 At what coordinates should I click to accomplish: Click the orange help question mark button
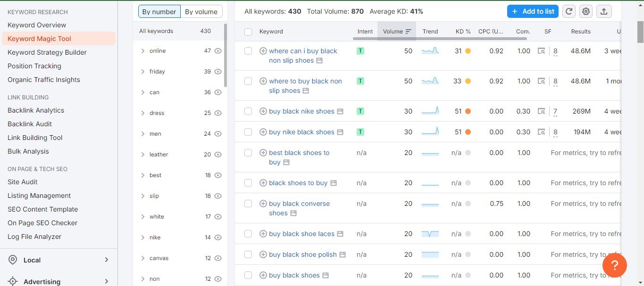615,265
